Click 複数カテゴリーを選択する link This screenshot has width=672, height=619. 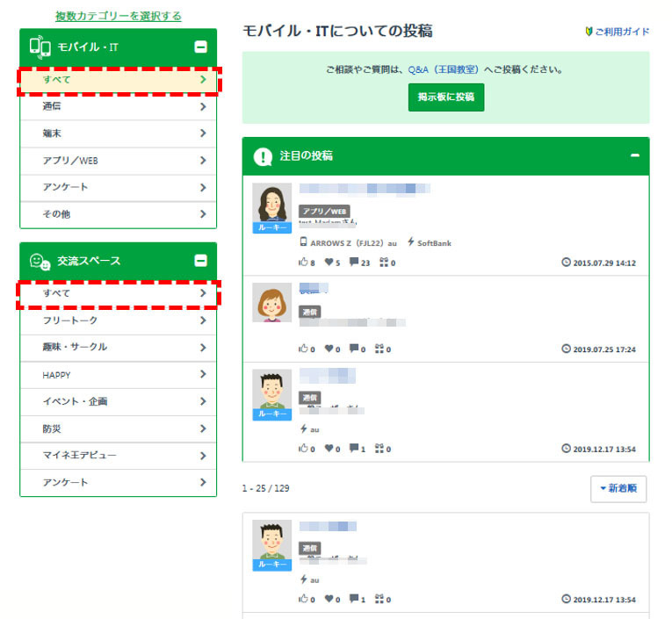point(119,16)
